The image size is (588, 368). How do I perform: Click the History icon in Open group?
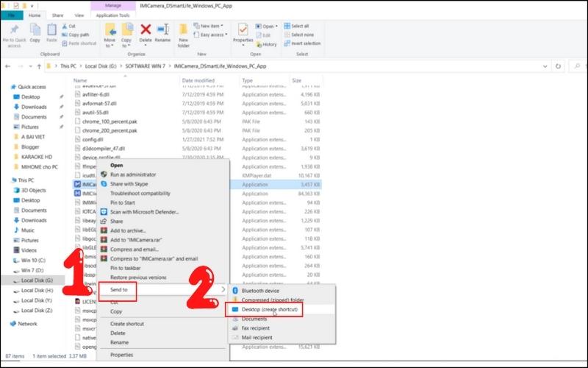pos(267,44)
